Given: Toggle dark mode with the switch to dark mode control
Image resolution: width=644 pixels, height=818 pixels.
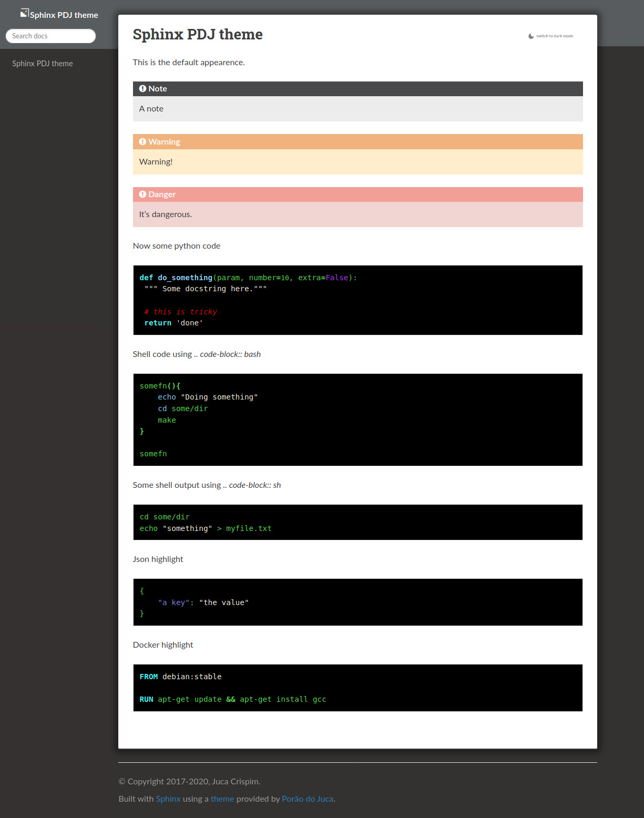Looking at the screenshot, I should [x=554, y=36].
